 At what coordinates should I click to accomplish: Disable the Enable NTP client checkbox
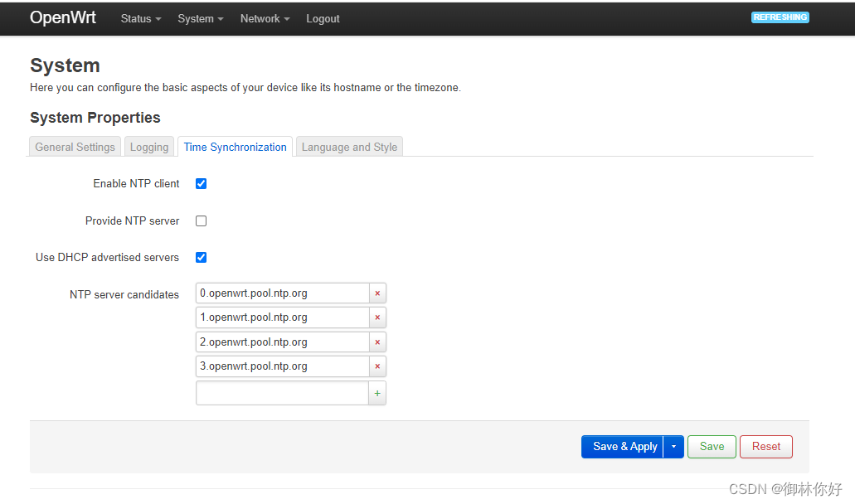[202, 184]
